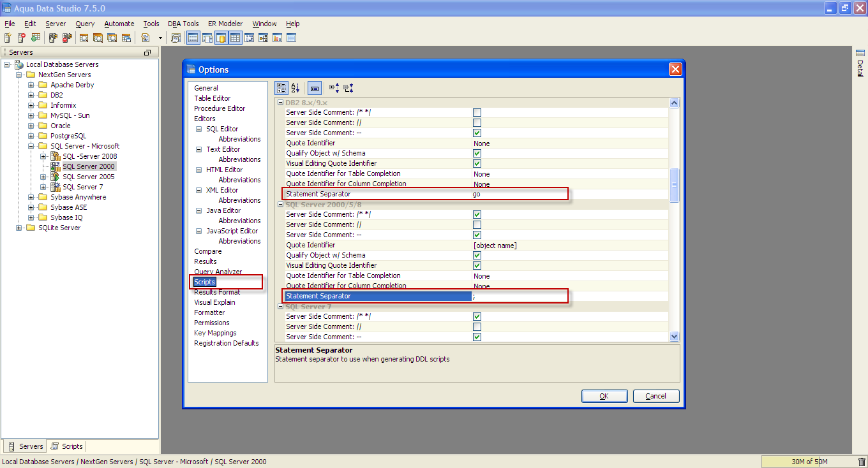Click the bar chart toolbar icon
868x468 pixels.
[277, 38]
